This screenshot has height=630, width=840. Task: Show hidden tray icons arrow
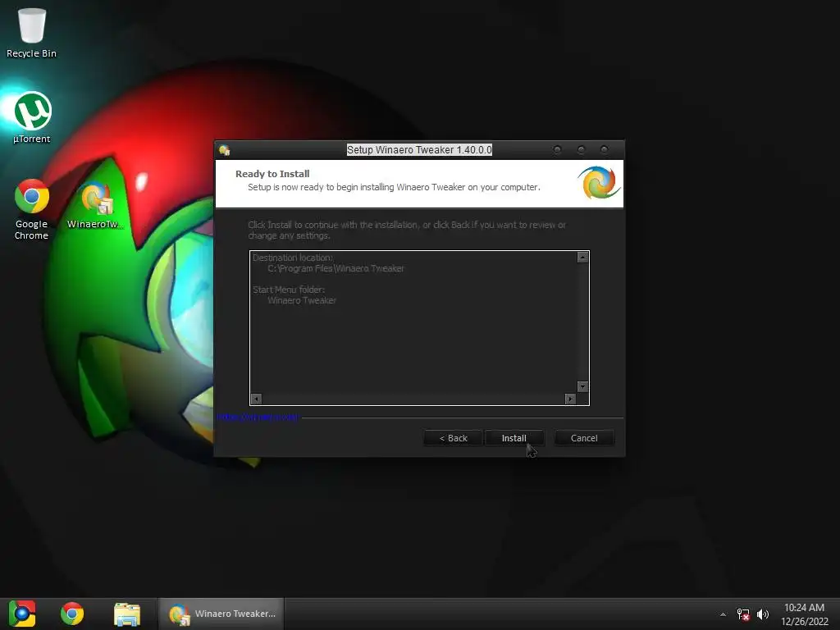click(x=723, y=614)
